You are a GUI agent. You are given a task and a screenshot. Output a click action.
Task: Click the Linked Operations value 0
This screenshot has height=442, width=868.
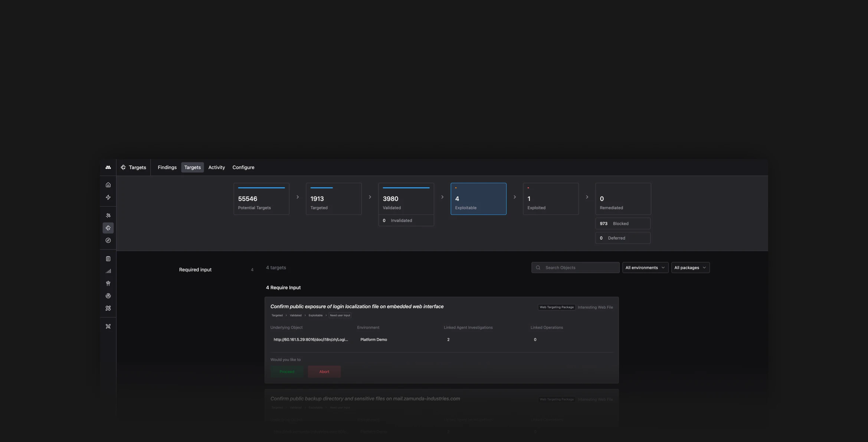pos(535,340)
